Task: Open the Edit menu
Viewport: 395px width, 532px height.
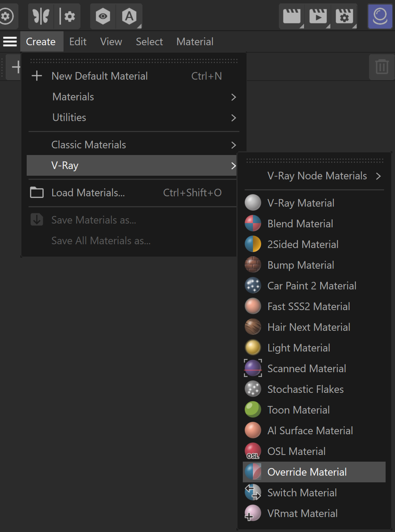Action: click(x=78, y=41)
